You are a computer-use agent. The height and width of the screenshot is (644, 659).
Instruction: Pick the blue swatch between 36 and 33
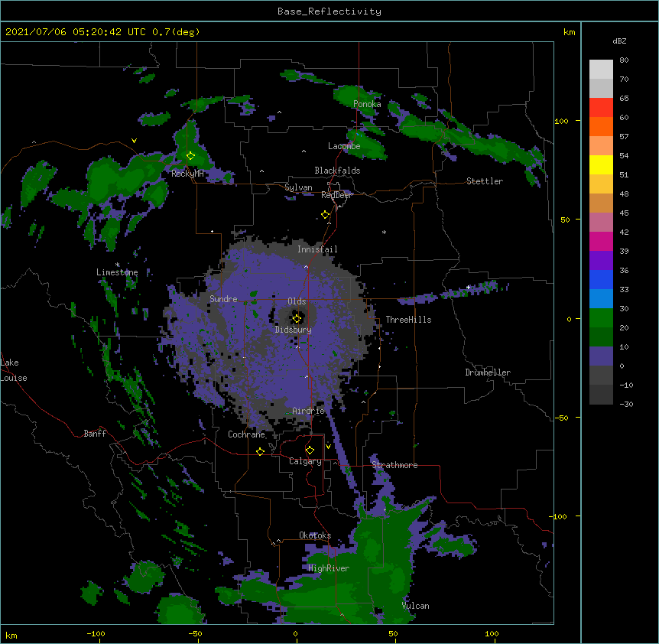coord(601,279)
